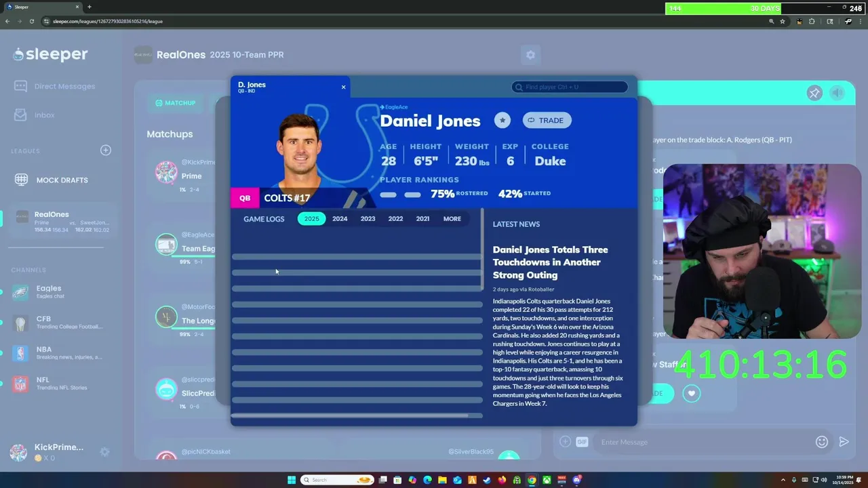The height and width of the screenshot is (488, 868).
Task: Send the chat message with arrow icon
Action: (x=844, y=442)
